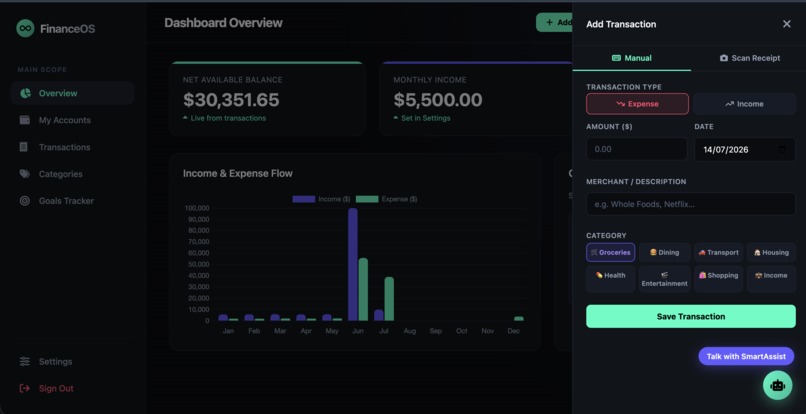This screenshot has width=806, height=414.
Task: Click the Settings sliders icon
Action: (x=24, y=362)
